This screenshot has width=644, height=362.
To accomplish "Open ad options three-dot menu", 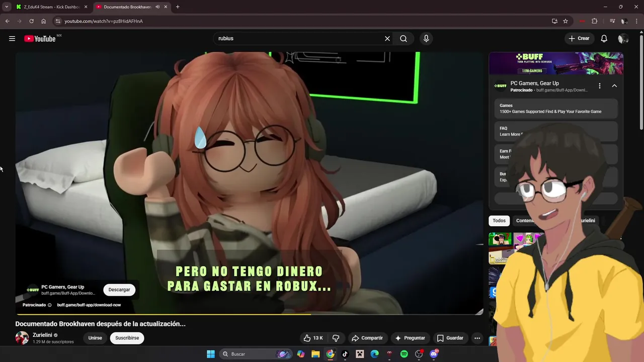I will point(599,86).
